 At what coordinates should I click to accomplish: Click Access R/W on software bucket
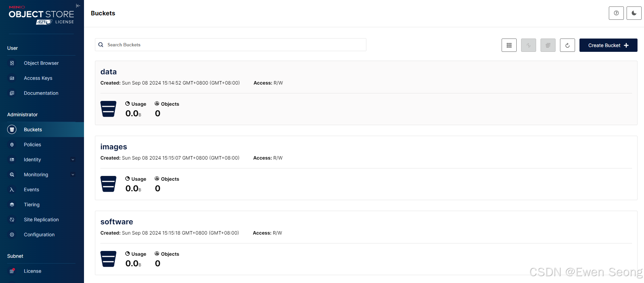click(268, 233)
